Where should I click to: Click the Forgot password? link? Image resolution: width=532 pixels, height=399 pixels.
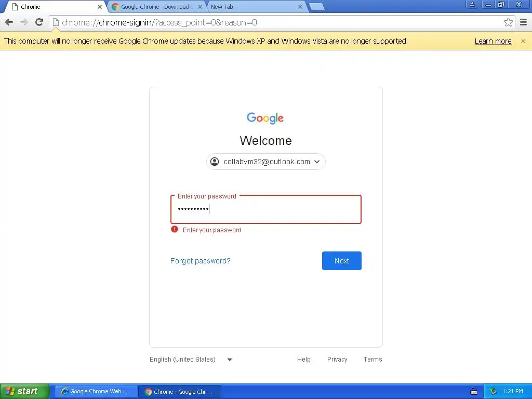[200, 261]
